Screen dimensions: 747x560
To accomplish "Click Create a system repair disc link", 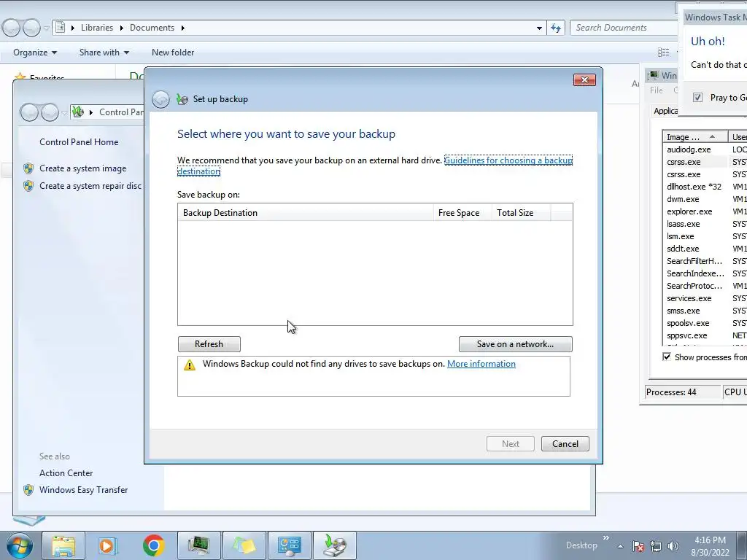I will coord(90,186).
